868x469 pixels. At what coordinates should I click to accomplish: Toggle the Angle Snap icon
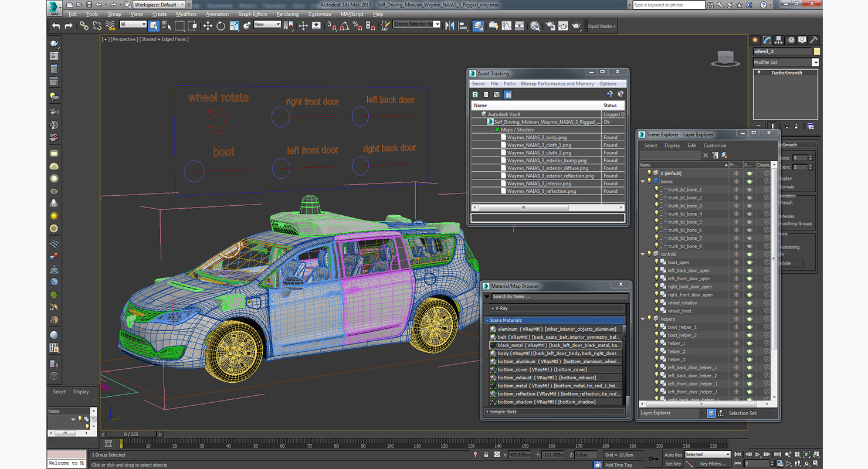click(344, 26)
